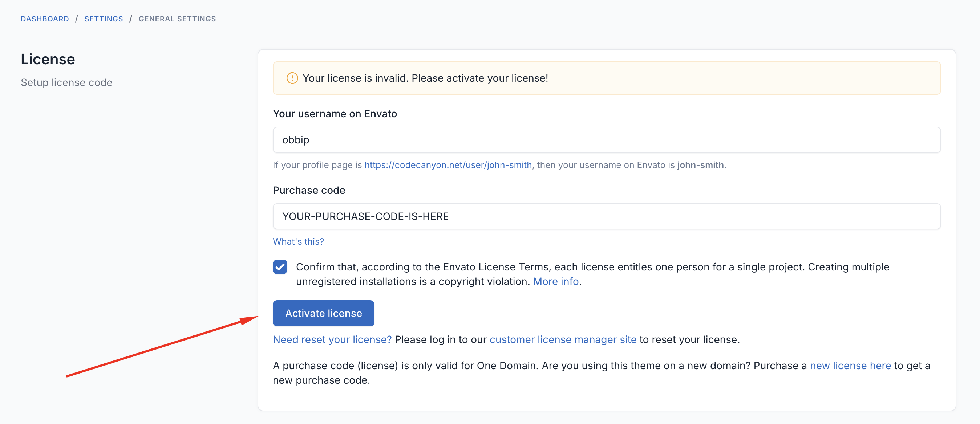The image size is (980, 424).
Task: Open the Need reset your license? link
Action: click(x=332, y=339)
